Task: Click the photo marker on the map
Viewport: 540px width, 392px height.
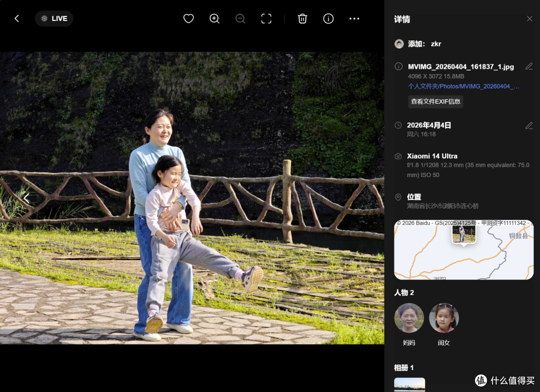Action: coord(464,235)
